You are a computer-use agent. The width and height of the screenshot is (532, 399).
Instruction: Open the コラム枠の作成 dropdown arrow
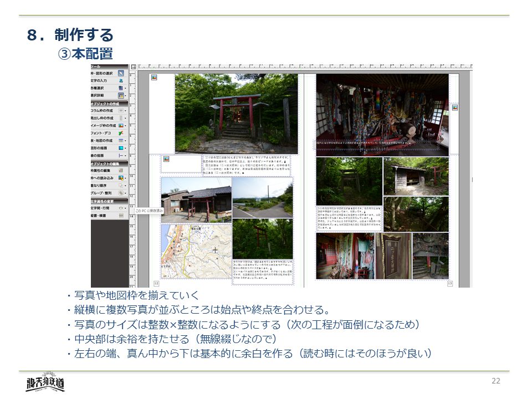pos(126,111)
